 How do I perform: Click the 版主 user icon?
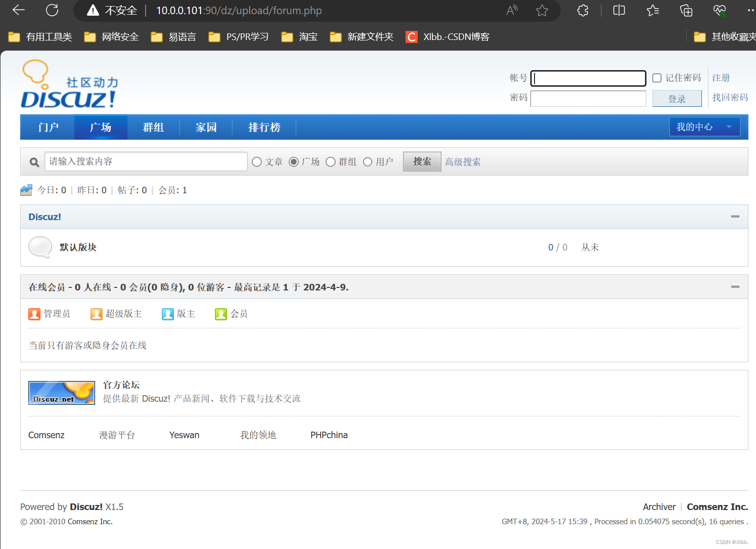(168, 314)
